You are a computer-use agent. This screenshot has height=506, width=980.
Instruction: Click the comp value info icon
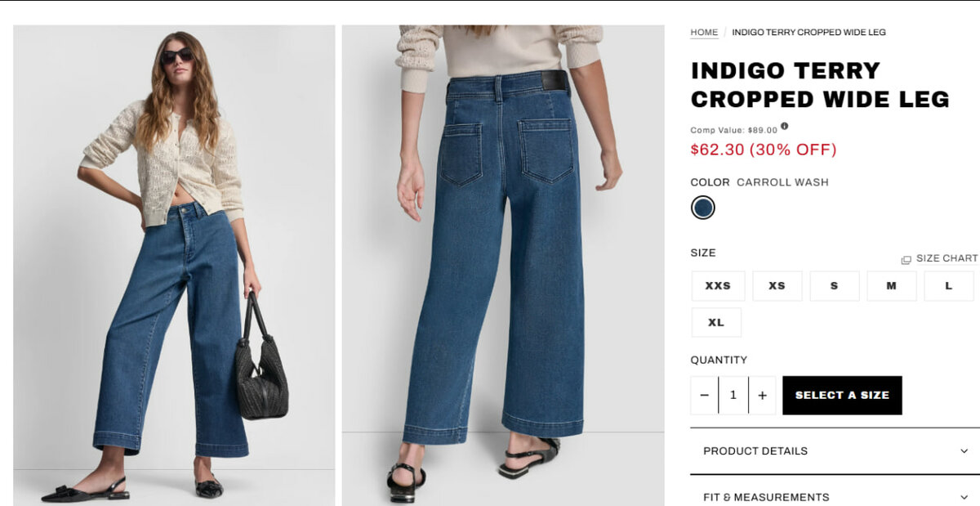coord(785,127)
